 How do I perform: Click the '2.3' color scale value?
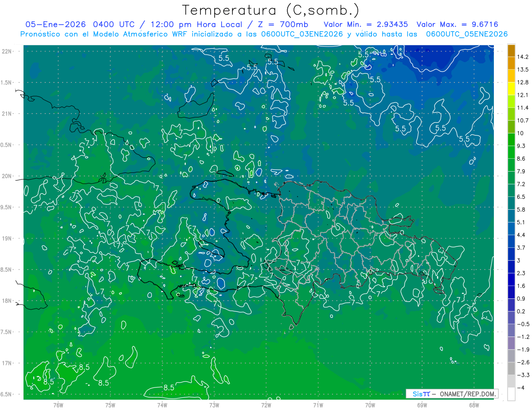(x=521, y=273)
